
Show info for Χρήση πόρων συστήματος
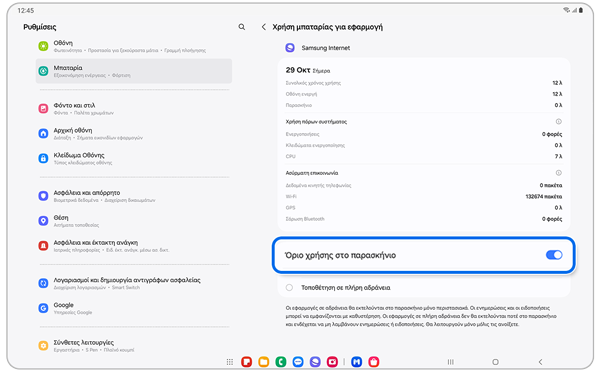558,122
